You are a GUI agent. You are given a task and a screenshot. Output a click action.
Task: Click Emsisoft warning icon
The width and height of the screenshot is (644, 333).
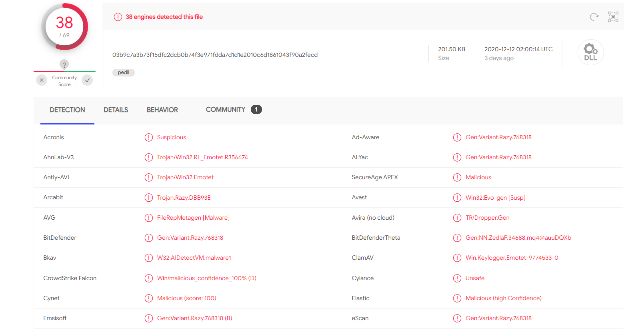(149, 318)
